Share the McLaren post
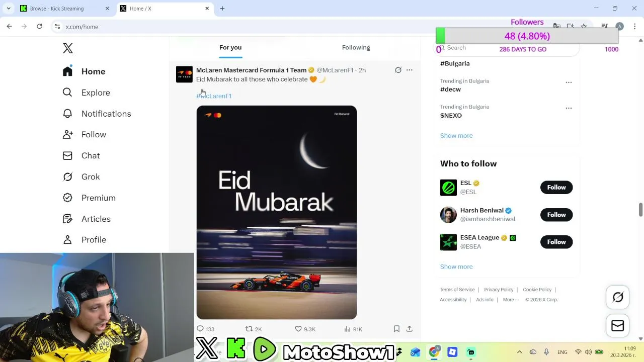This screenshot has width=644, height=362. tap(410, 329)
